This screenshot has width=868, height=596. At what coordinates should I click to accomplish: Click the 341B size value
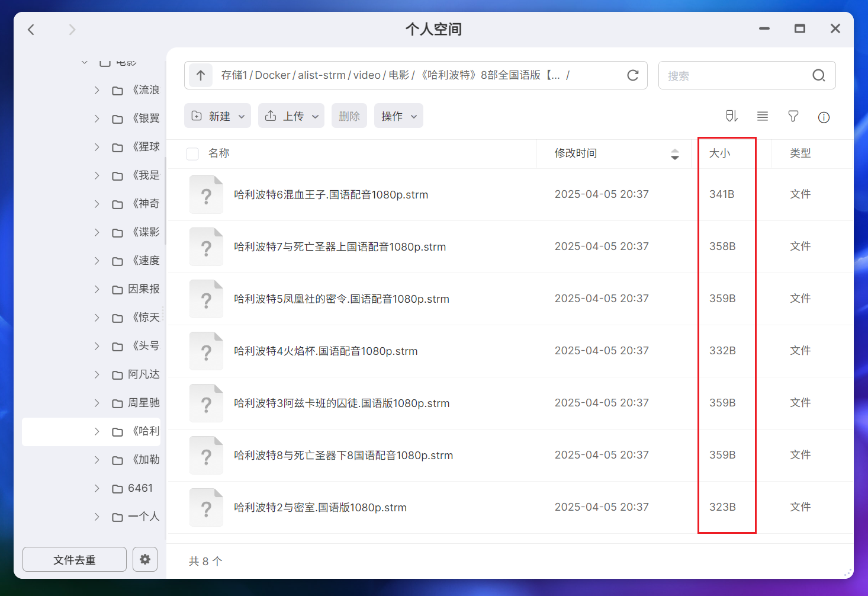(722, 194)
